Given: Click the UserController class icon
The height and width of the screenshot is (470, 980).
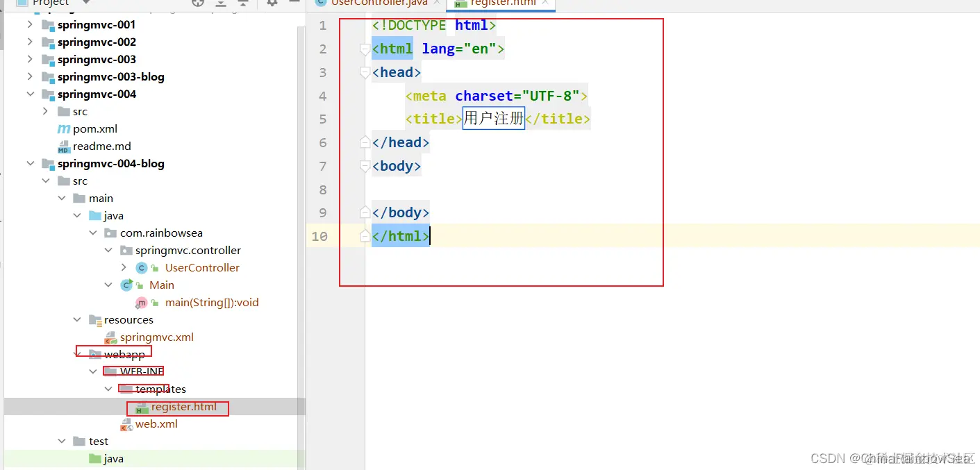Looking at the screenshot, I should [142, 267].
